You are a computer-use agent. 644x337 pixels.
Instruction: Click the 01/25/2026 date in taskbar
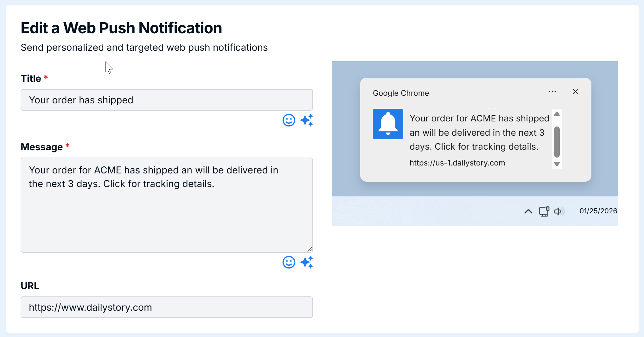[x=598, y=211]
